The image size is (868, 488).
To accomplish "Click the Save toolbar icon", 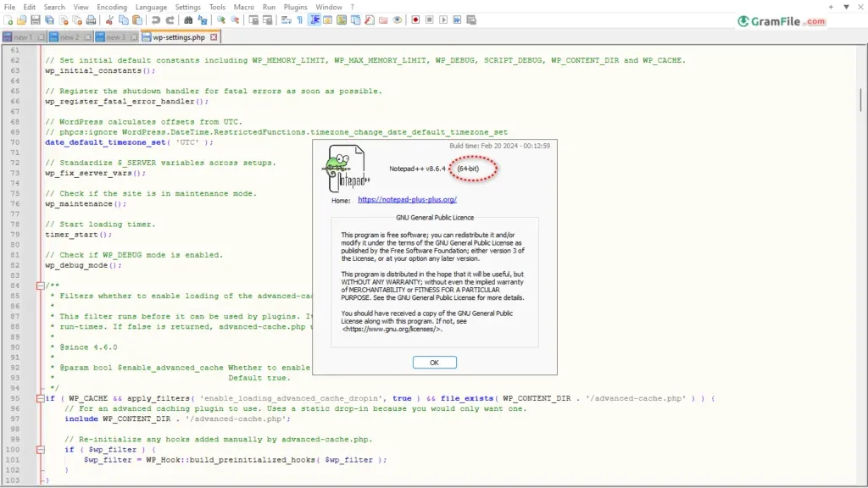I will coord(36,20).
